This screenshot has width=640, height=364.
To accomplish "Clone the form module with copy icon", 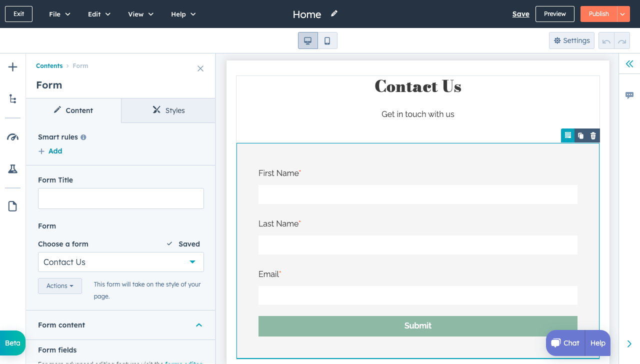I will pyautogui.click(x=580, y=135).
